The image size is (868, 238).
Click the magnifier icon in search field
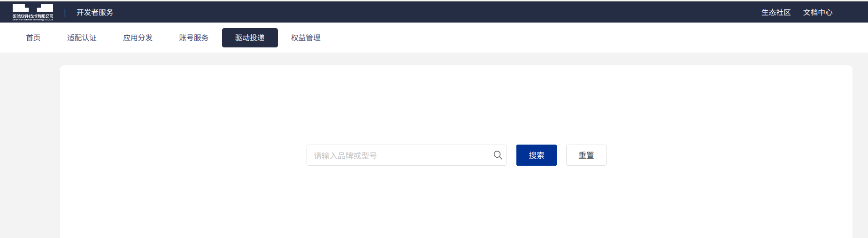coord(498,155)
